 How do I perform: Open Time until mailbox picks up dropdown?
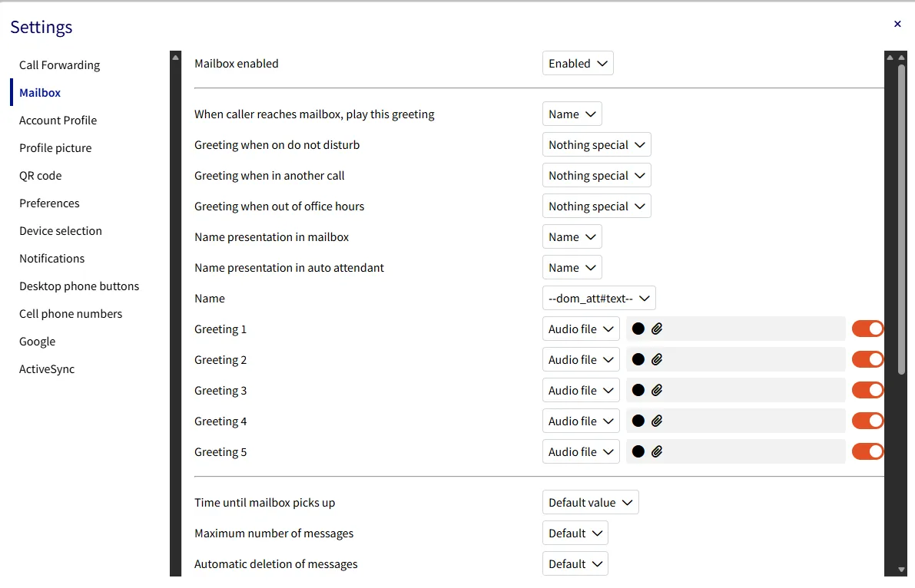pos(591,502)
